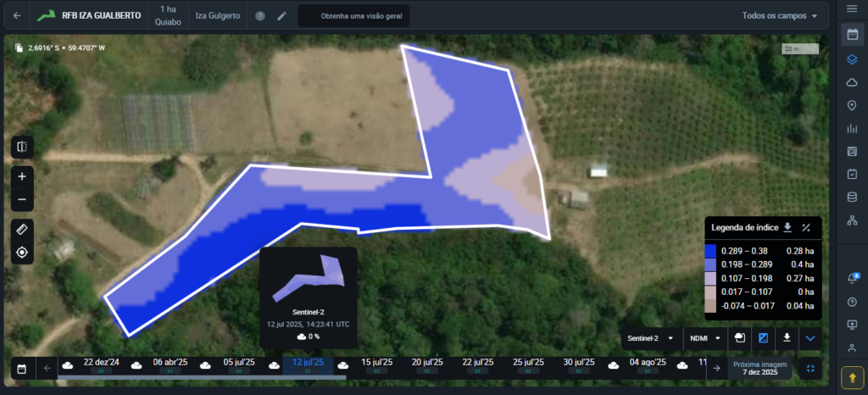Center map on my location
The height and width of the screenshot is (395, 868).
(x=21, y=253)
